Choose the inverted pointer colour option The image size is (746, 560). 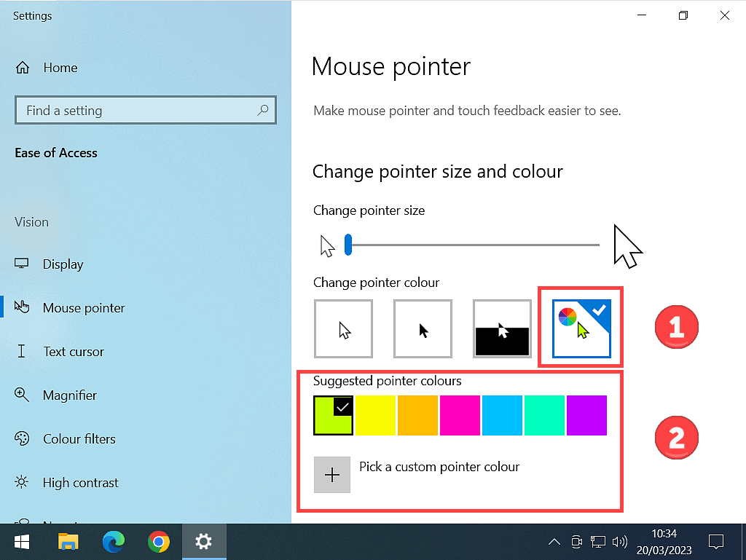502,329
